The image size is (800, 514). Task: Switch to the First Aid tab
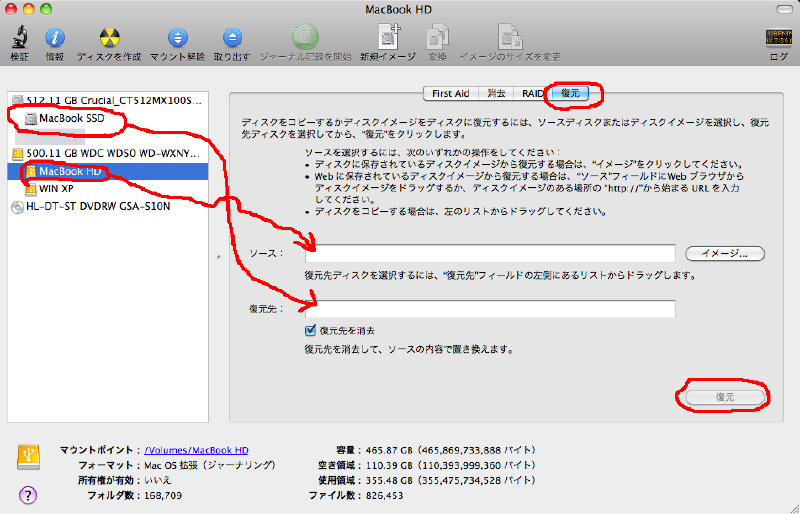tap(451, 93)
